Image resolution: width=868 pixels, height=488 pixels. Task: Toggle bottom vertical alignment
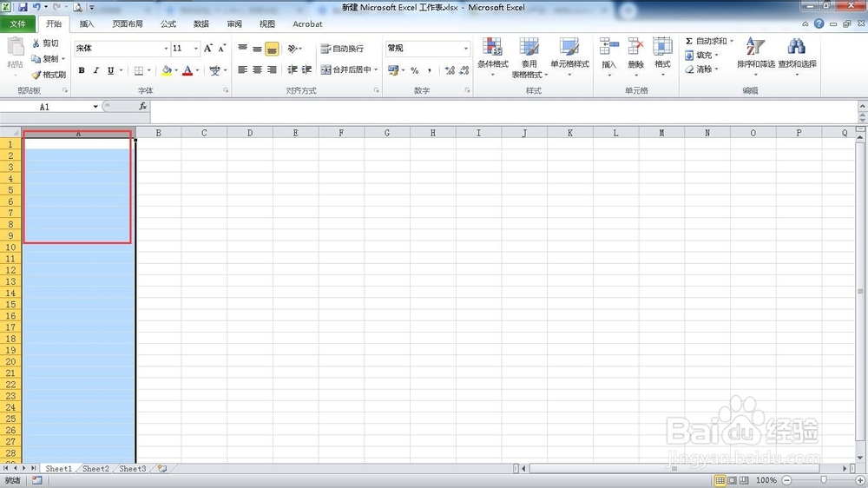pos(271,49)
